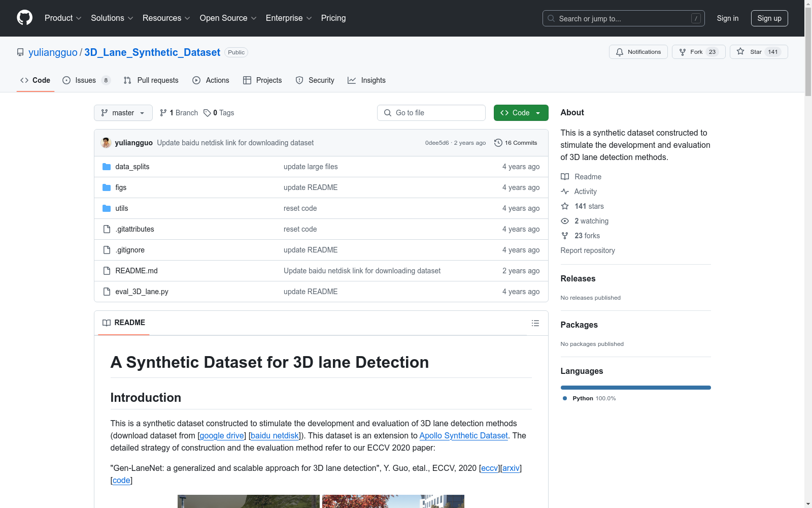
Task: Click the Sign up button
Action: [x=769, y=18]
